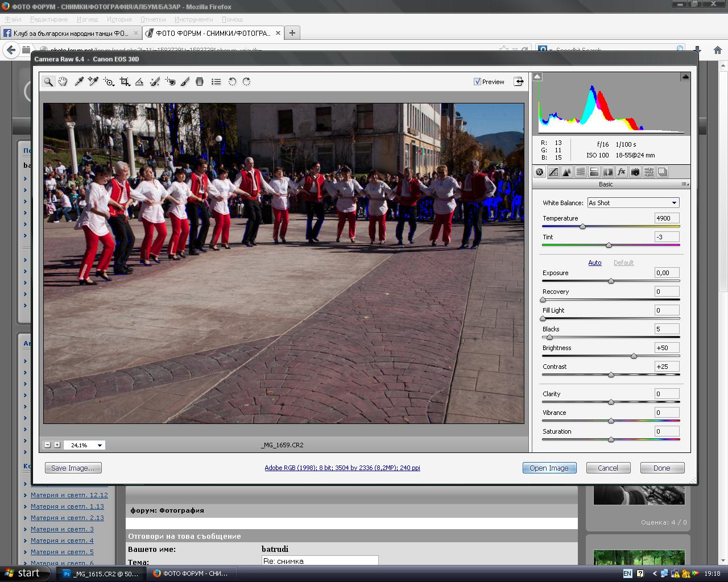Switch to the Tone Curve tab
728x582 pixels.
(x=553, y=172)
